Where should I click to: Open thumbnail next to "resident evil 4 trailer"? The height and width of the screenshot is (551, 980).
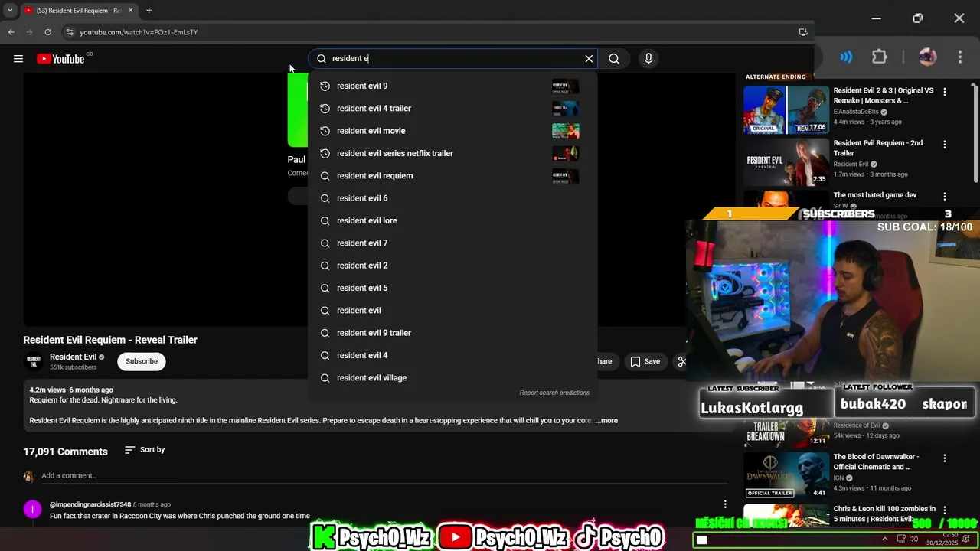click(x=565, y=109)
